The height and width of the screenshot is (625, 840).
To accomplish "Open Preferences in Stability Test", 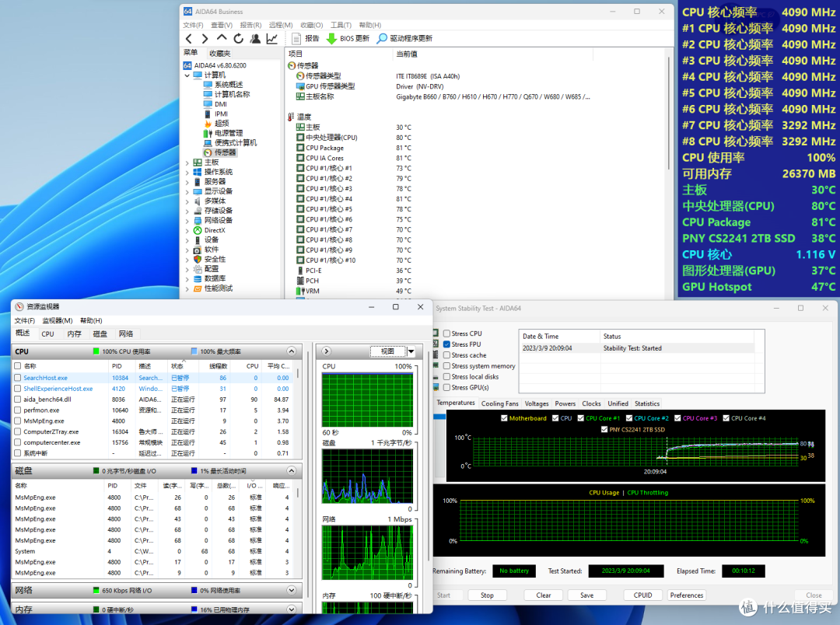I will pyautogui.click(x=687, y=595).
